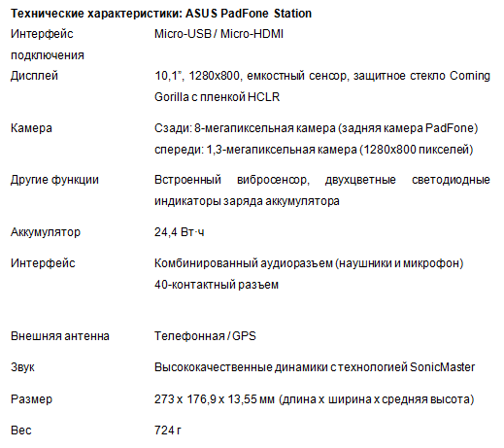Click the Аккумулятор row label
Screen dimensions: 504x448
pos(46,232)
